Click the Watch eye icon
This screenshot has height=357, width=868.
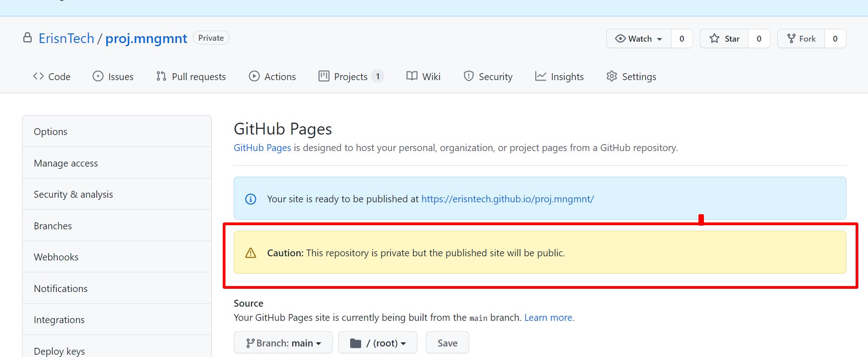[620, 38]
